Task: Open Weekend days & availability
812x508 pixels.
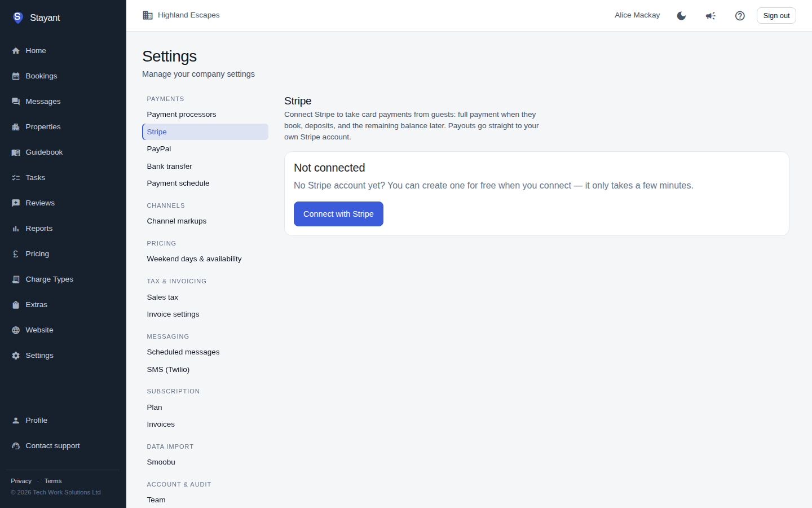Action: click(x=205, y=259)
